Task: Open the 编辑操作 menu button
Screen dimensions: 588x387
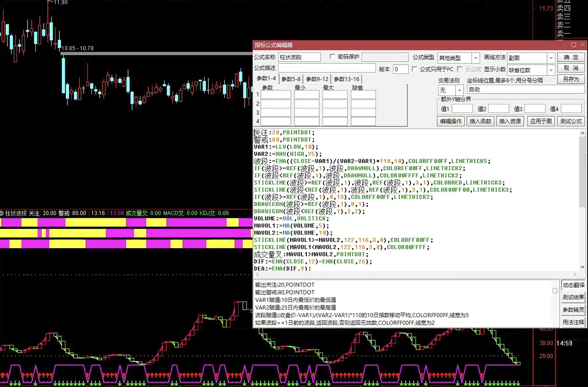Action: 451,121
